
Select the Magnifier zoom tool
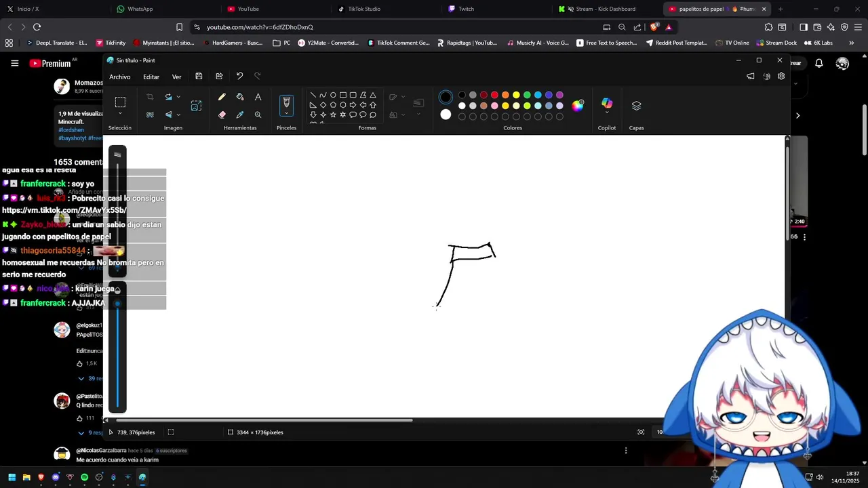tap(258, 115)
